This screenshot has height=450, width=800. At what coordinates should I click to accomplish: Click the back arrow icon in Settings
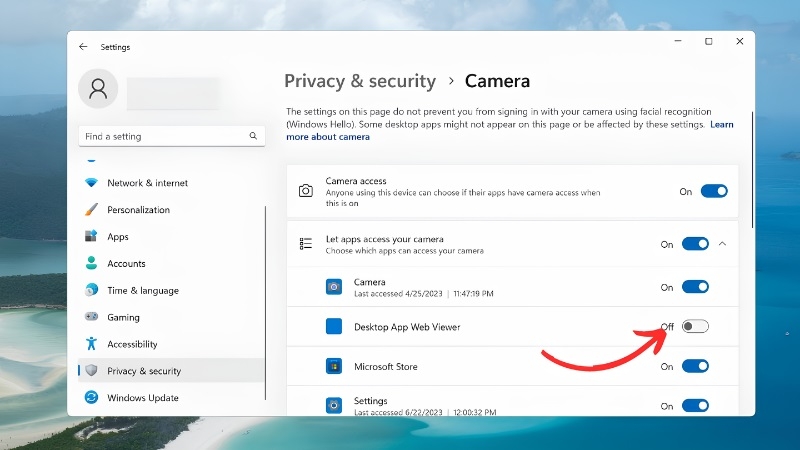tap(83, 46)
